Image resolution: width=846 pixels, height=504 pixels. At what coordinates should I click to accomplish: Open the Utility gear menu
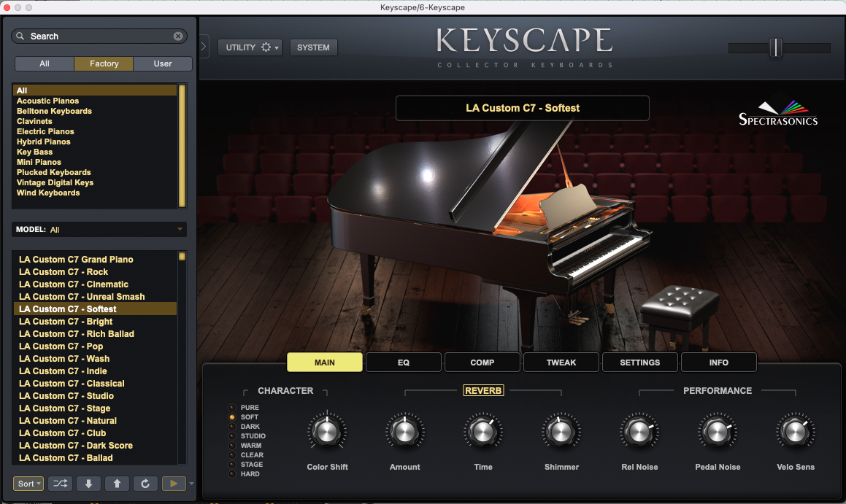click(x=250, y=47)
